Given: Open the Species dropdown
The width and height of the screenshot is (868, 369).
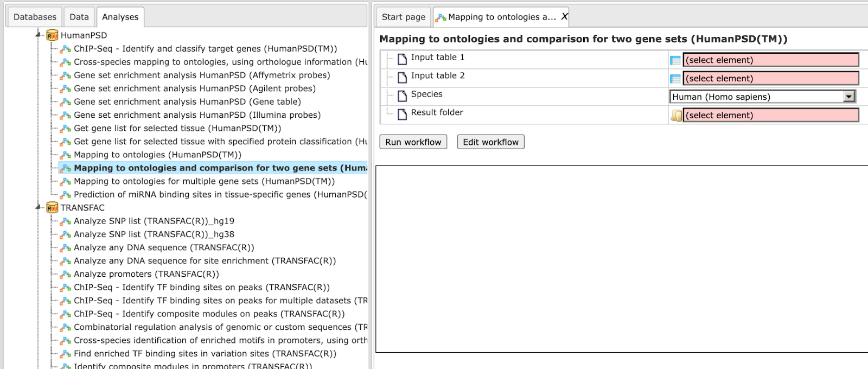Looking at the screenshot, I should [x=849, y=97].
